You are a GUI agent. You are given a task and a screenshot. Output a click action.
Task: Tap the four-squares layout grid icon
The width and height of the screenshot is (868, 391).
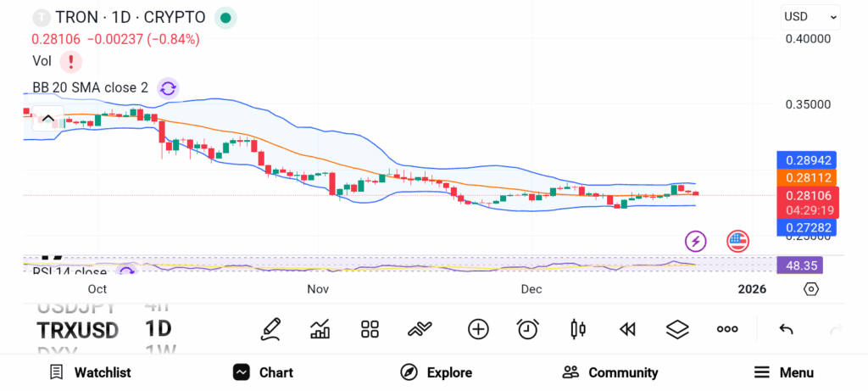[x=370, y=329]
